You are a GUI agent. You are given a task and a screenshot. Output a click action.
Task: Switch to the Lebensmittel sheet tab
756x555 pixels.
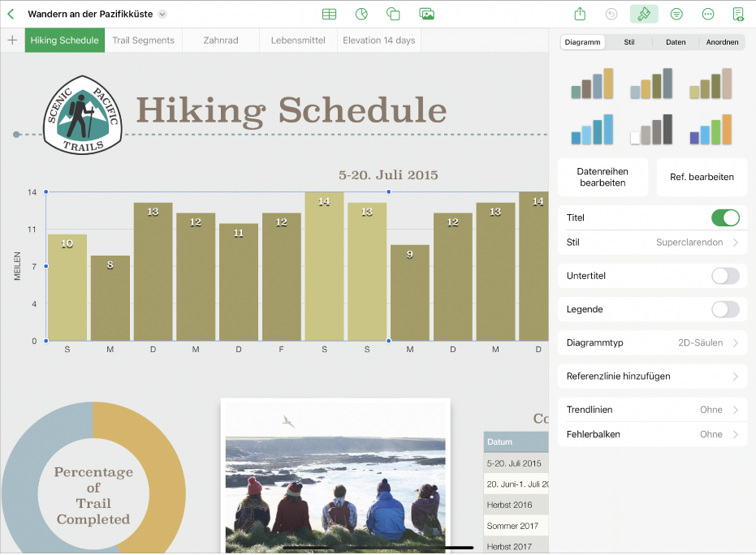click(x=298, y=41)
